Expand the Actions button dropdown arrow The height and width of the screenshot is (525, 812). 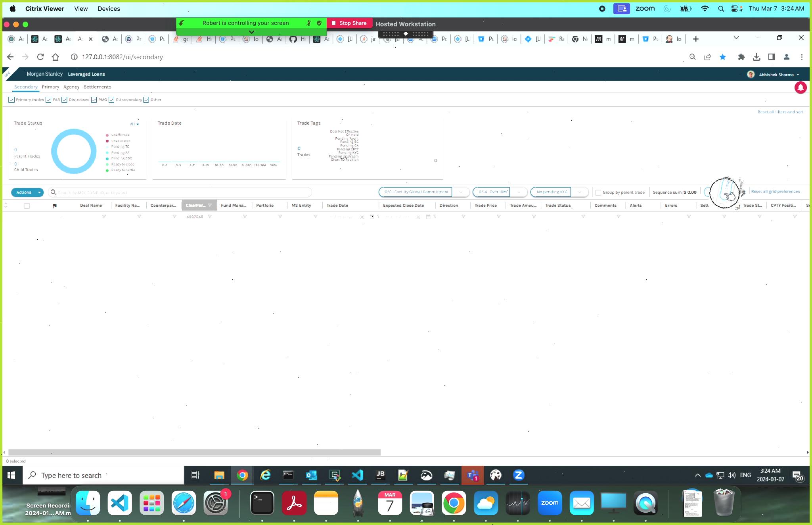(x=39, y=192)
